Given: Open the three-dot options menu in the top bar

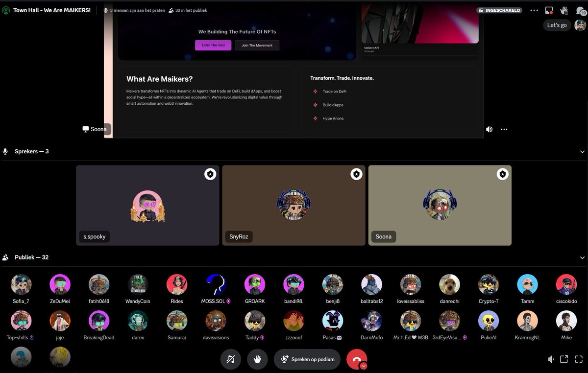Looking at the screenshot, I should (534, 10).
